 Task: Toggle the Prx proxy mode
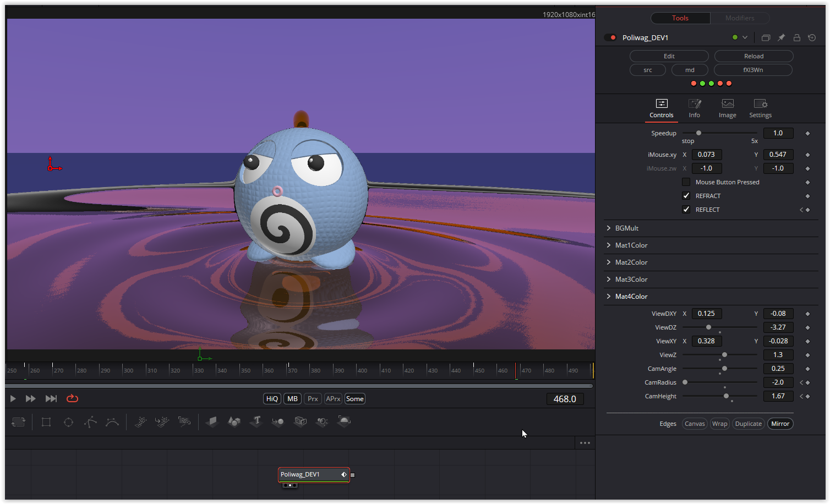[313, 399]
